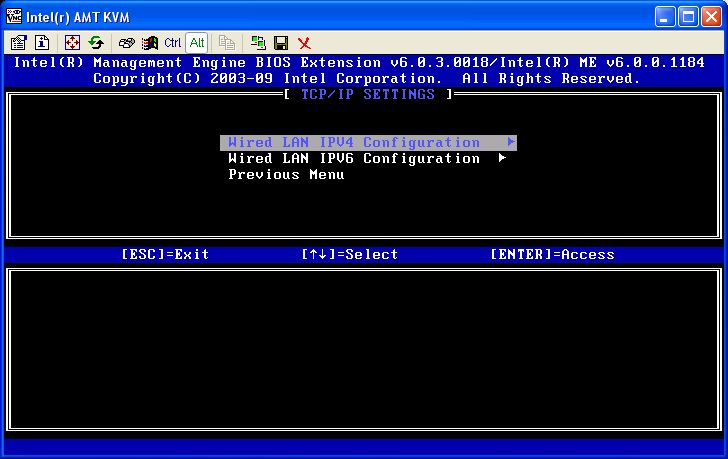Toggle the Ctrl key button
This screenshot has width=728, height=459.
pos(172,43)
